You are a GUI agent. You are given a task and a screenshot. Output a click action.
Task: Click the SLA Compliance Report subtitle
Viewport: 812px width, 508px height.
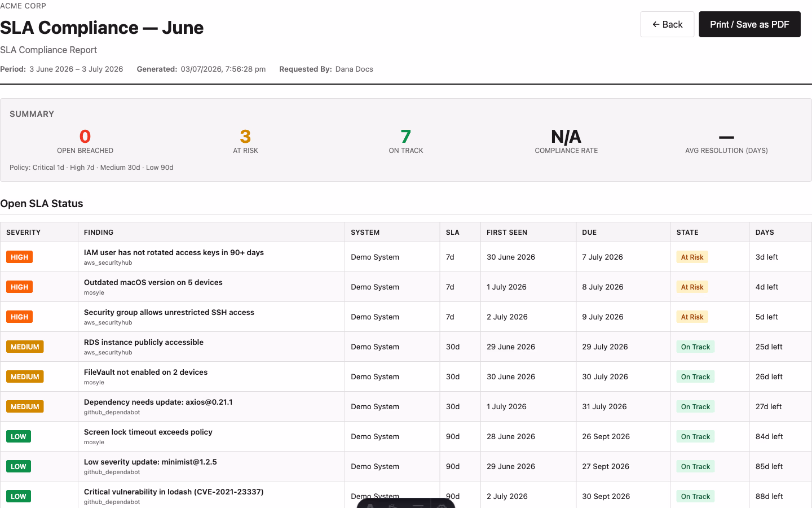[48, 50]
